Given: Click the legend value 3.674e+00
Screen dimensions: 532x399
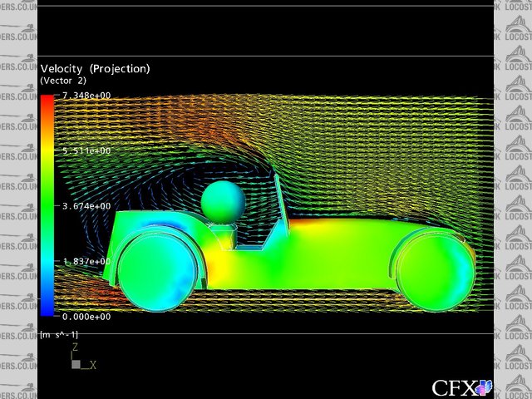Looking at the screenshot, I should [86, 206].
